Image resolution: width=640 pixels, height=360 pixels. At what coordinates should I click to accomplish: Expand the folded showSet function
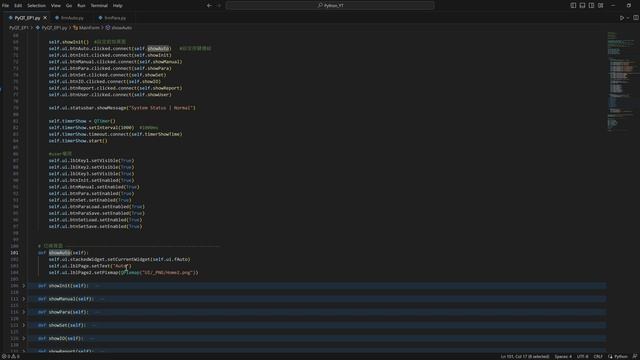click(24, 325)
